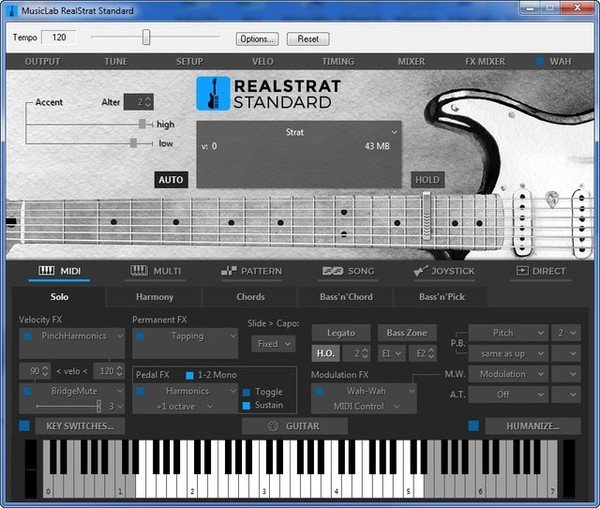Image resolution: width=600 pixels, height=508 pixels.
Task: Open the KEY SWITCHES... dialog
Action: click(x=80, y=426)
